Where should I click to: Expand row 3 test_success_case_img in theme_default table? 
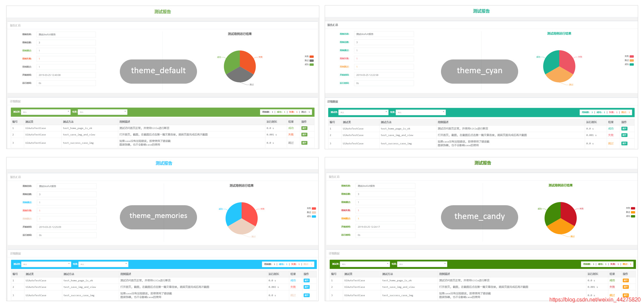point(304,143)
